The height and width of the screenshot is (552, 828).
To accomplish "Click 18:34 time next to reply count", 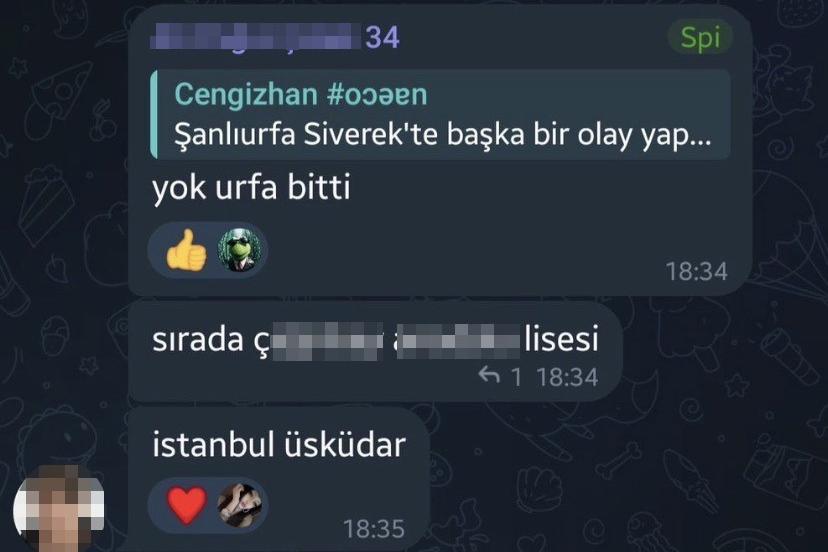I will pos(567,378).
